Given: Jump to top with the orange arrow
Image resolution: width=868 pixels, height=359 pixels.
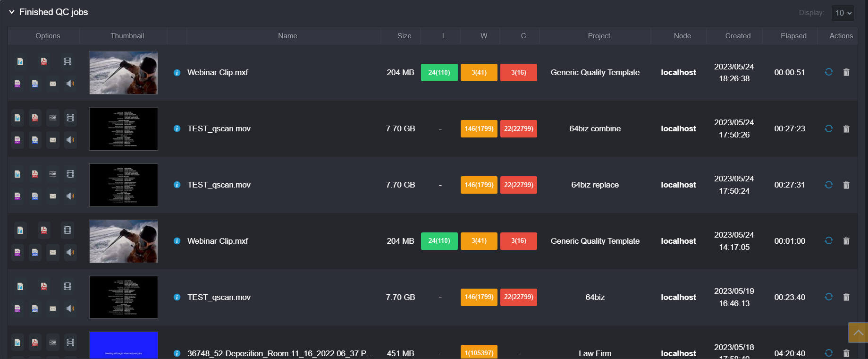Looking at the screenshot, I should 858,333.
